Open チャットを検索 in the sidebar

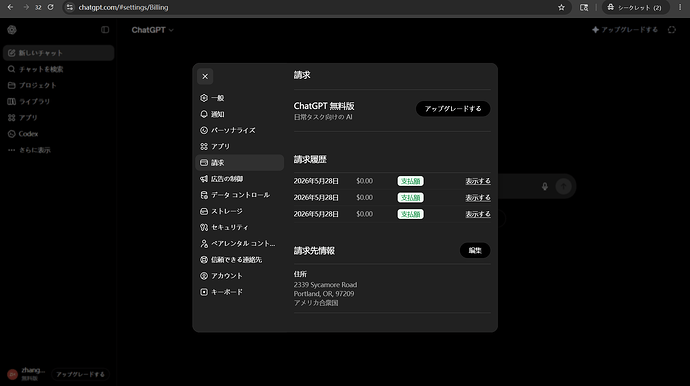(59, 69)
